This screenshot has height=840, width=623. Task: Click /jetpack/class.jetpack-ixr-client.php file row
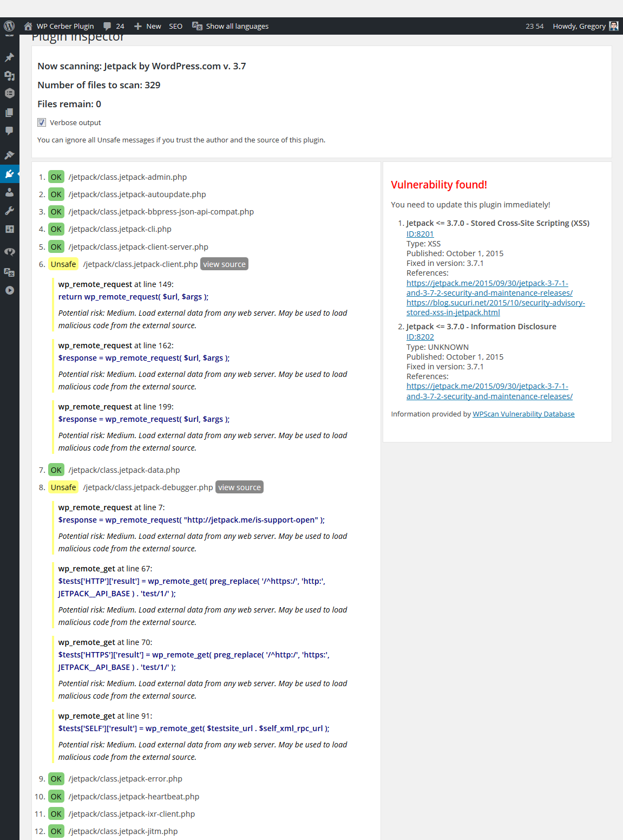tap(132, 814)
